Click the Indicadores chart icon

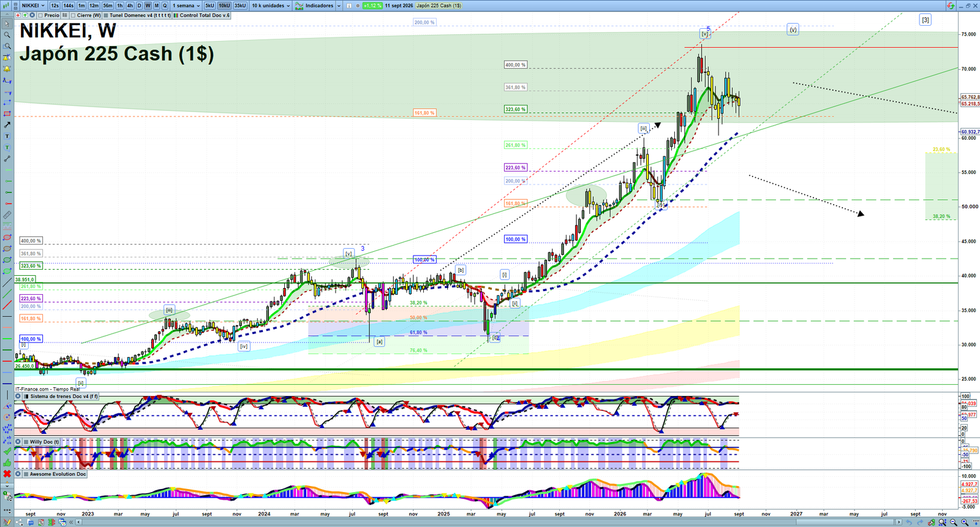299,6
